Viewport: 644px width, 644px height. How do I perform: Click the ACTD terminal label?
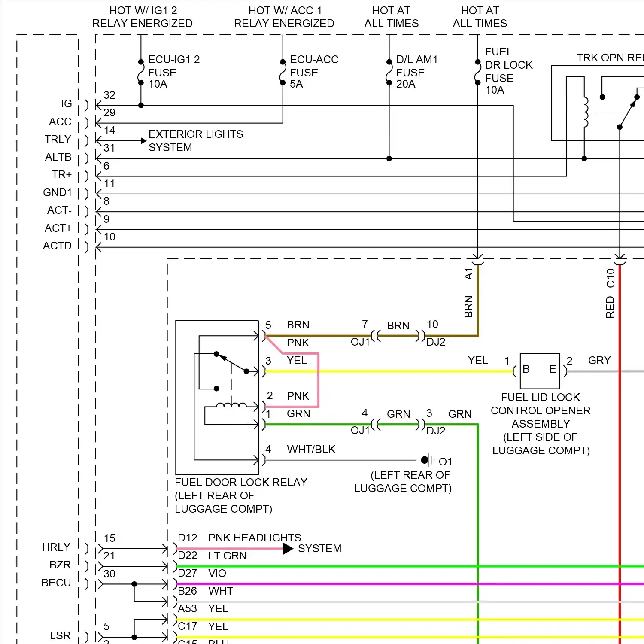(x=57, y=246)
